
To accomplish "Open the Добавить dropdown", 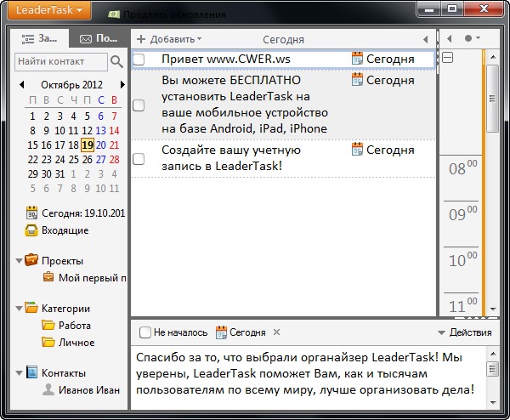I will (168, 39).
